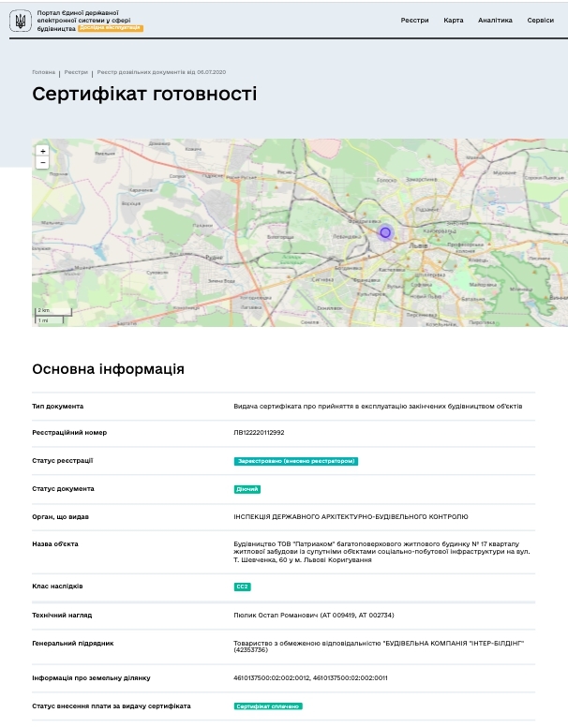Screen dimensions: 568x728
Task: Open the Аналітика menu item
Action: point(495,21)
